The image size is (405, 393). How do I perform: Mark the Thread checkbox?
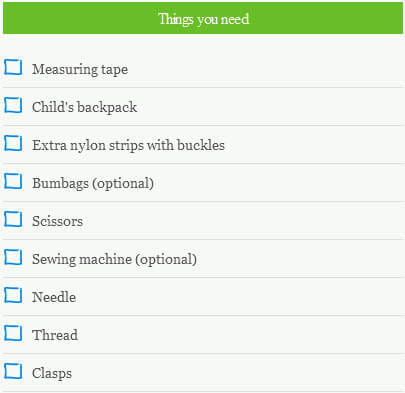(x=13, y=333)
